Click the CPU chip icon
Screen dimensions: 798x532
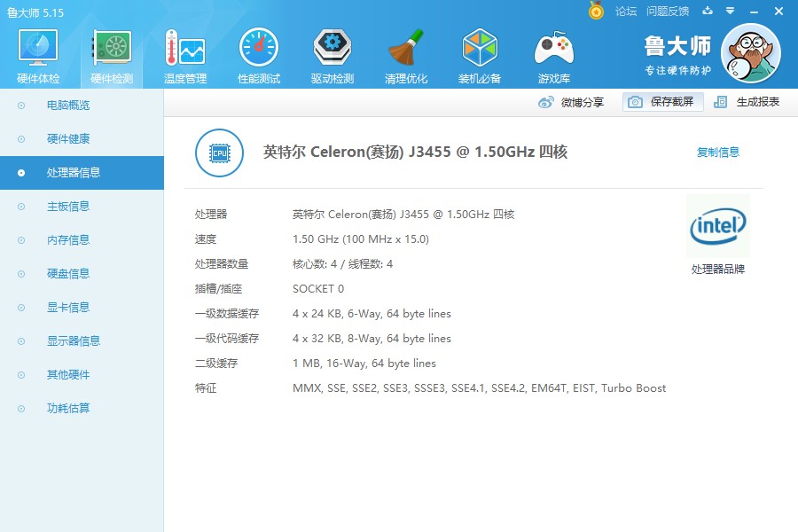219,153
